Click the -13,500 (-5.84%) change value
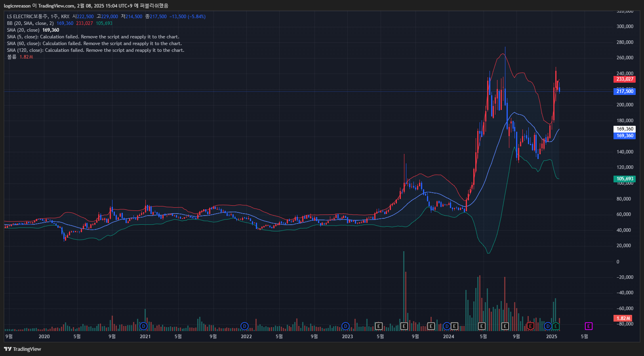 click(x=187, y=17)
